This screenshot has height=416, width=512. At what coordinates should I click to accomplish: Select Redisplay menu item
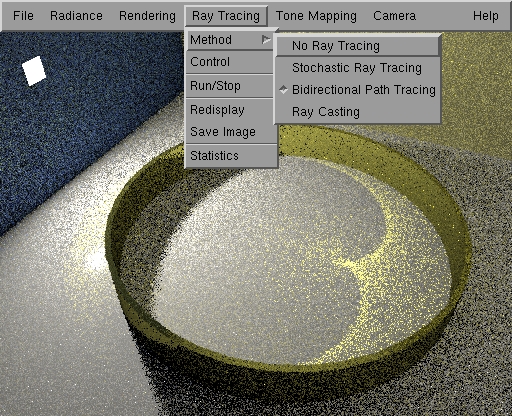(x=231, y=110)
